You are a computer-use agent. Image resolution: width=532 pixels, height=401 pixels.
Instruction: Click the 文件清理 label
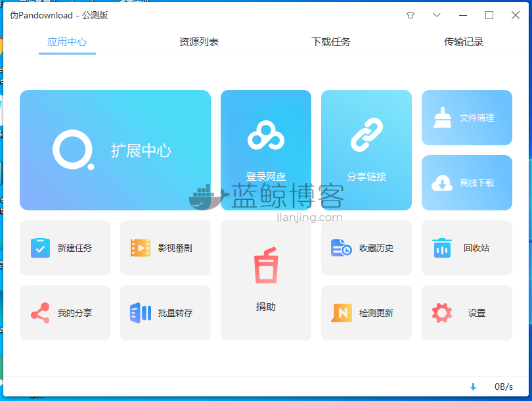[477, 118]
